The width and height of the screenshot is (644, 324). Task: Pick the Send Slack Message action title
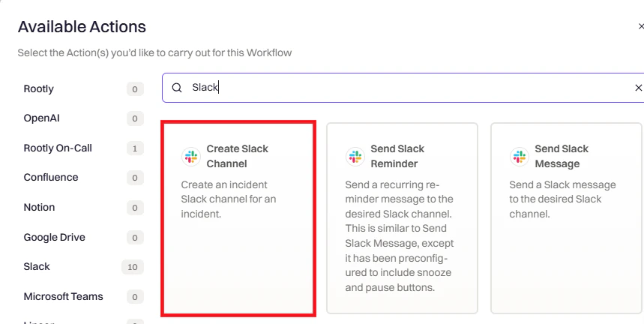(x=562, y=156)
